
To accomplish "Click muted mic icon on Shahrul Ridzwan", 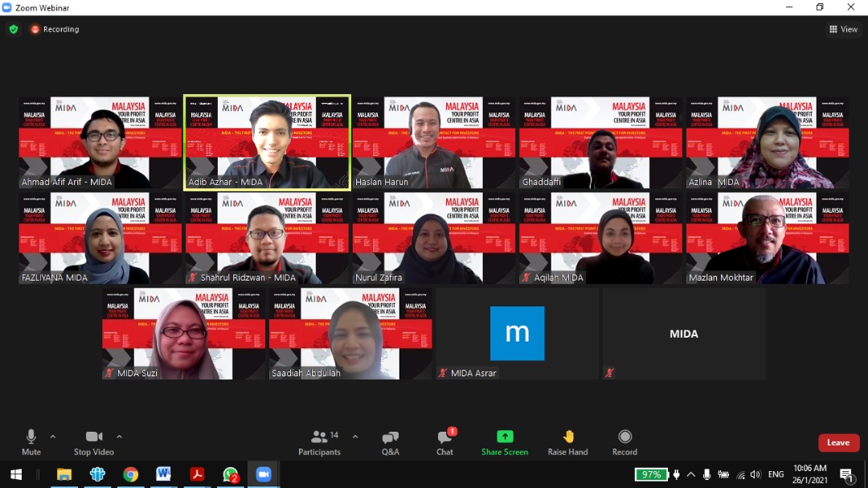I will tap(193, 277).
